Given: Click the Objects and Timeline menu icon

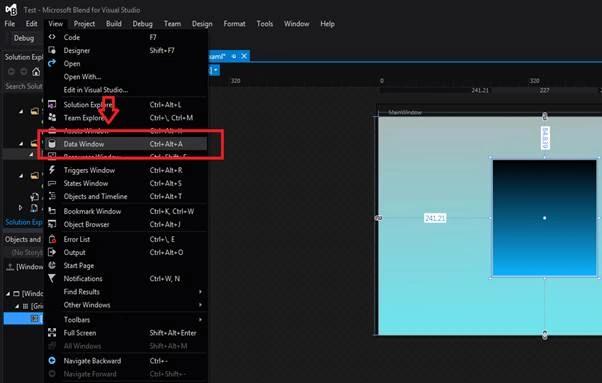Looking at the screenshot, I should click(52, 196).
